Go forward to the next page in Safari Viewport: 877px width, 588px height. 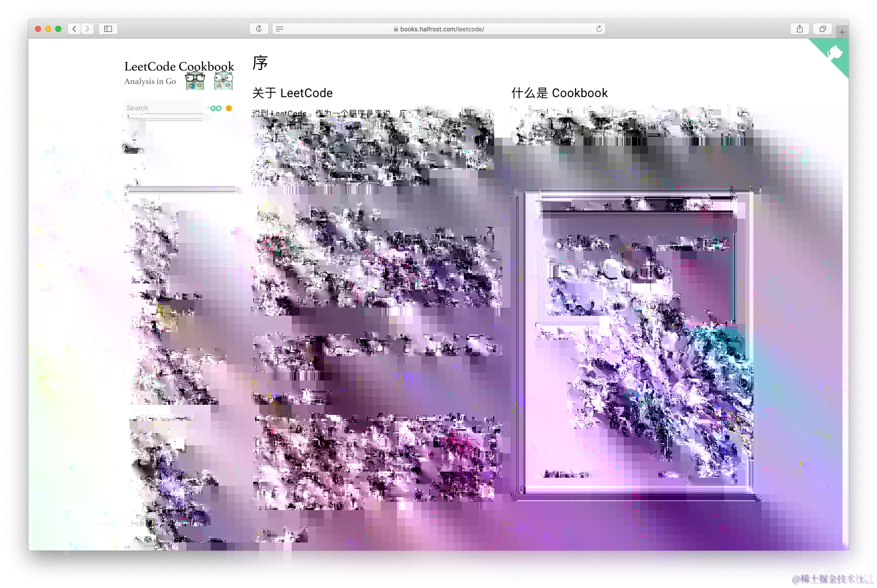tap(87, 29)
